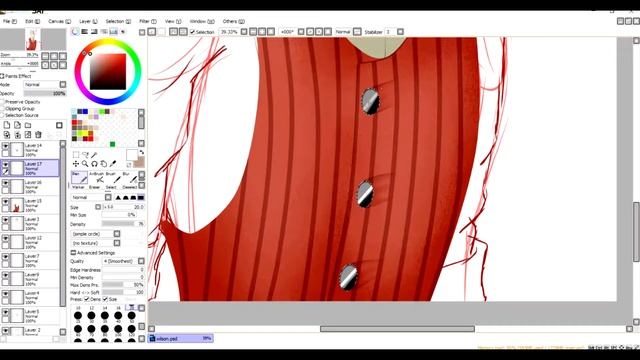Screen dimensions: 640x360
Task: Create a new linework layer
Action: pos(17,125)
